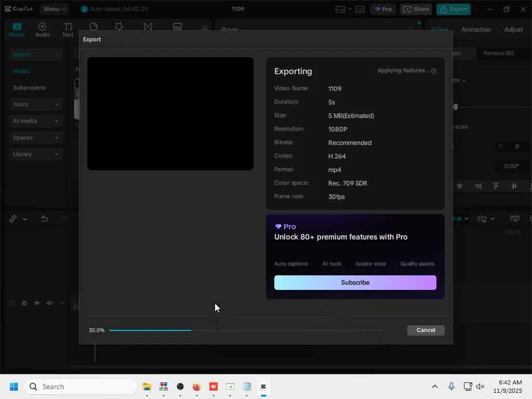Cancel the export
Image resolution: width=532 pixels, height=399 pixels.
(x=426, y=330)
